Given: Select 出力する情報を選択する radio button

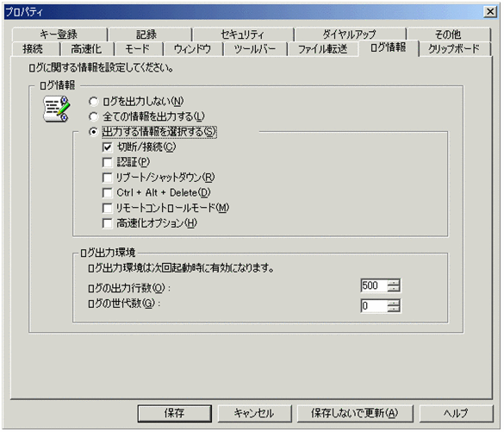Looking at the screenshot, I should [94, 132].
